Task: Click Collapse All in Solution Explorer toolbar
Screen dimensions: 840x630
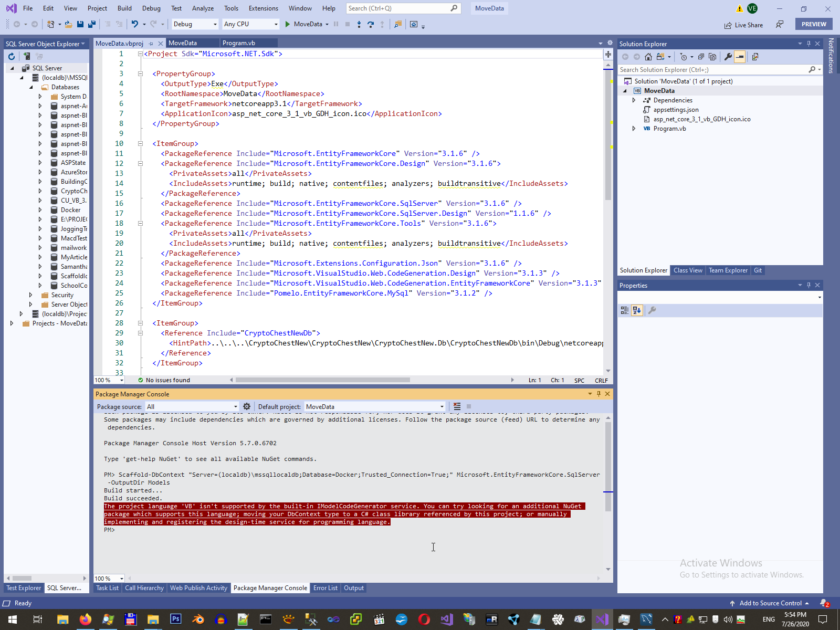Action: coord(701,57)
